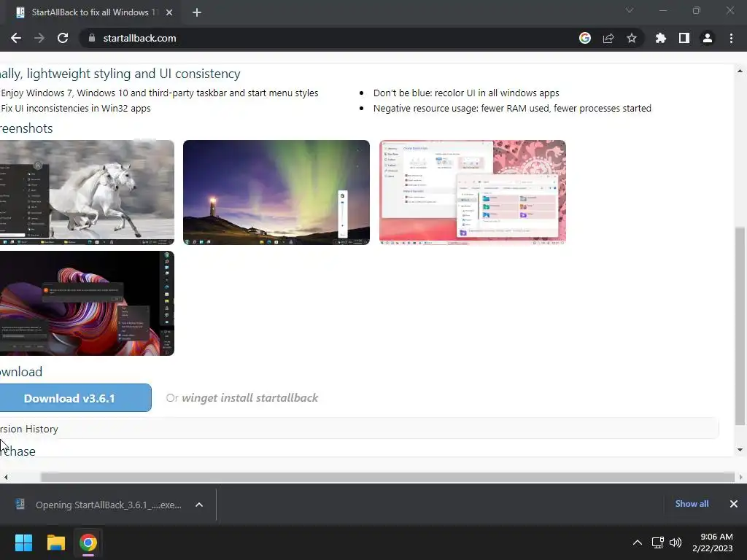Open the white horses screenshot
Image resolution: width=747 pixels, height=560 pixels.
pos(88,192)
